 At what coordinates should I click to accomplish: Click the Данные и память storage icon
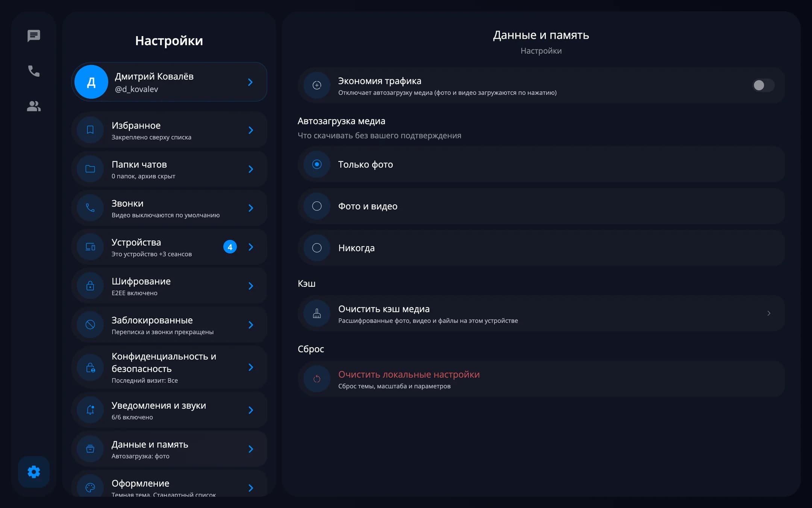[90, 449]
